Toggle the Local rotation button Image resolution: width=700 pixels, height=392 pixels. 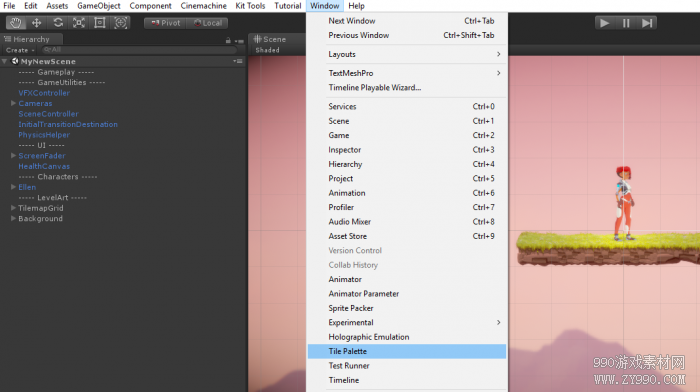pos(208,23)
